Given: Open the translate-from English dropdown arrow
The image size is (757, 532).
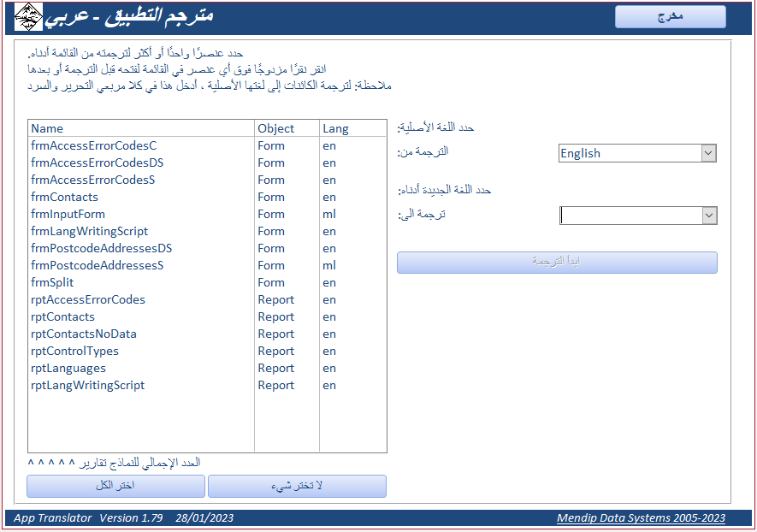Looking at the screenshot, I should [708, 153].
